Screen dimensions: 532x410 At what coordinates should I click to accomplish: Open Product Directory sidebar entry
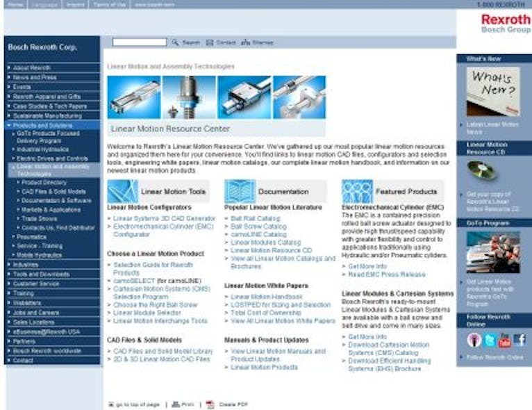(x=44, y=182)
